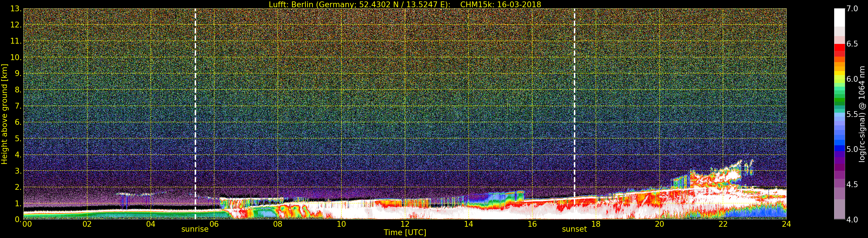Image resolution: width=868 pixels, height=238 pixels.
Task: Click the '02' time tick label
Action: tap(87, 224)
